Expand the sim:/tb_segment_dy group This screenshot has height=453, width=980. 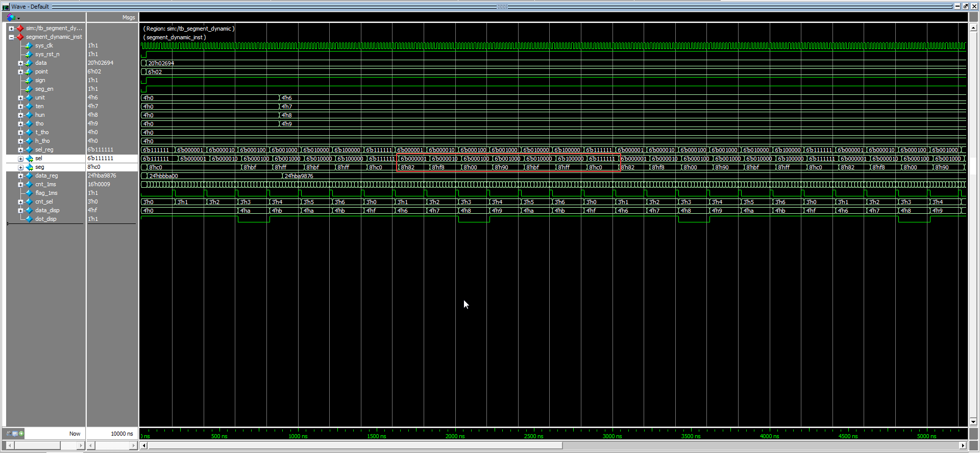tap(11, 28)
